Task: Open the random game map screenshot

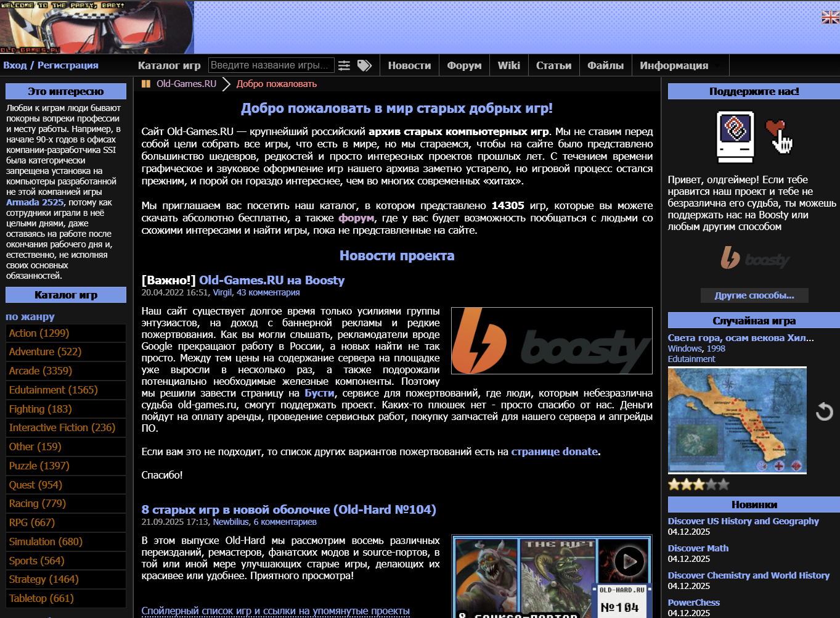Action: click(737, 420)
